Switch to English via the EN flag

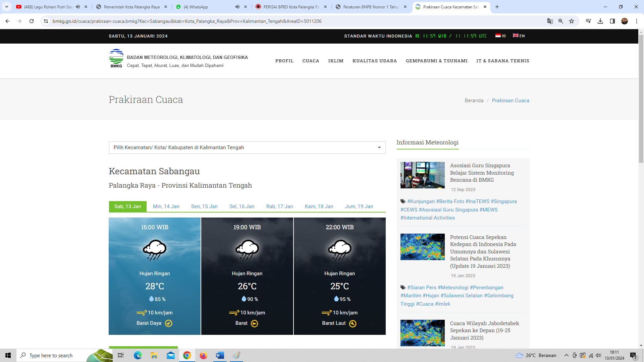(x=519, y=36)
